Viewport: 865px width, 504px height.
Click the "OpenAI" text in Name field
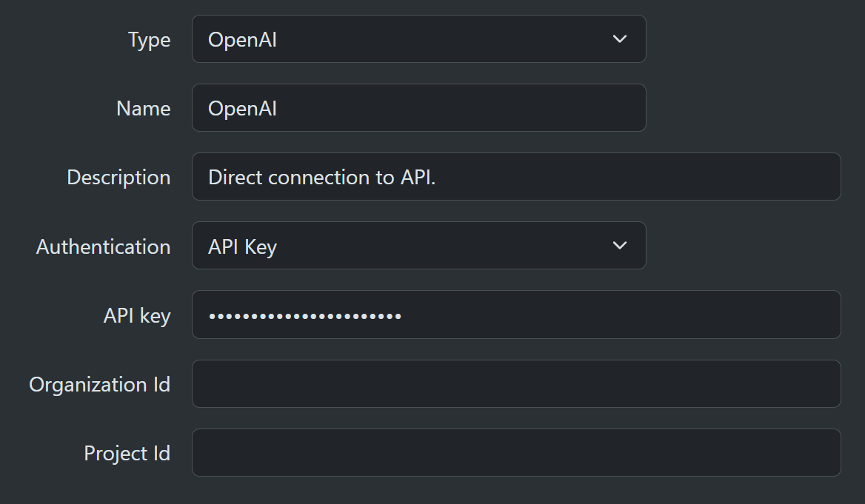click(x=242, y=109)
